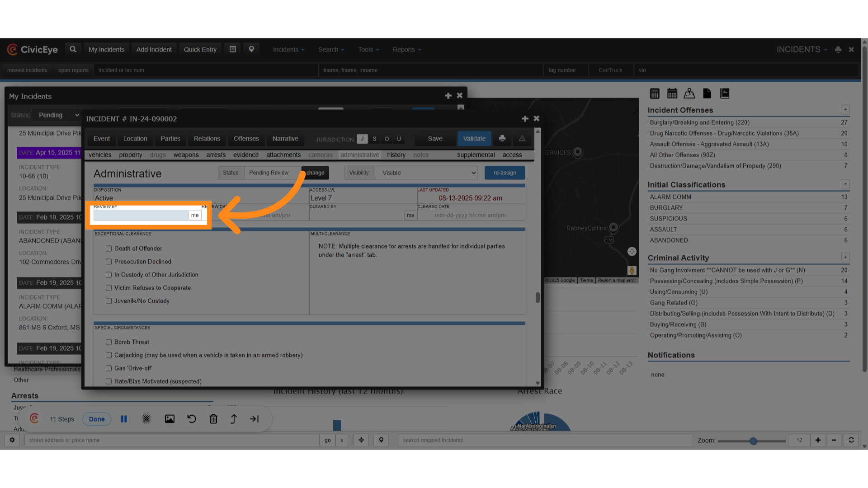Open the Tools dropdown menu

point(368,50)
